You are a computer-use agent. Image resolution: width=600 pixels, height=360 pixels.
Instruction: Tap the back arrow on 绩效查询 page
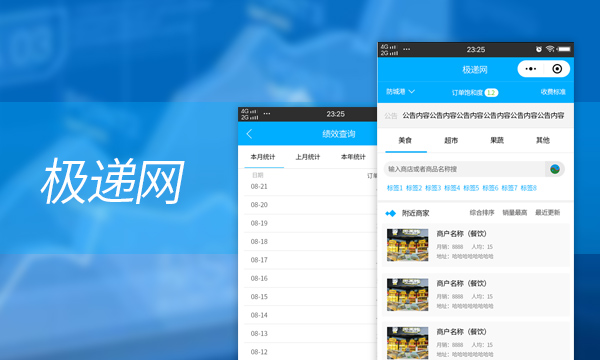point(249,134)
